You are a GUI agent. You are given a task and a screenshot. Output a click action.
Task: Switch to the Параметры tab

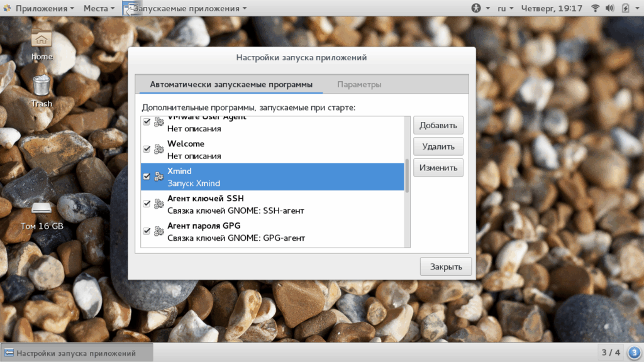pos(359,84)
